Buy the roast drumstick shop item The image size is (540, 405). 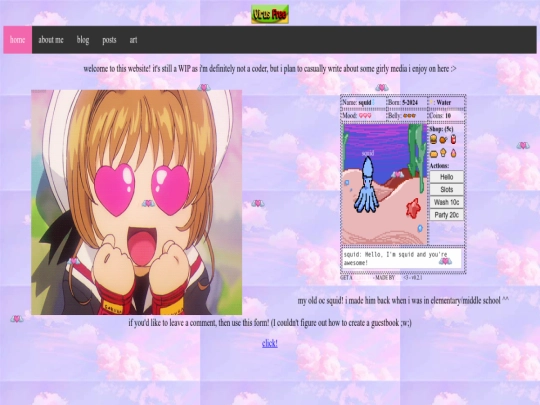(x=444, y=139)
